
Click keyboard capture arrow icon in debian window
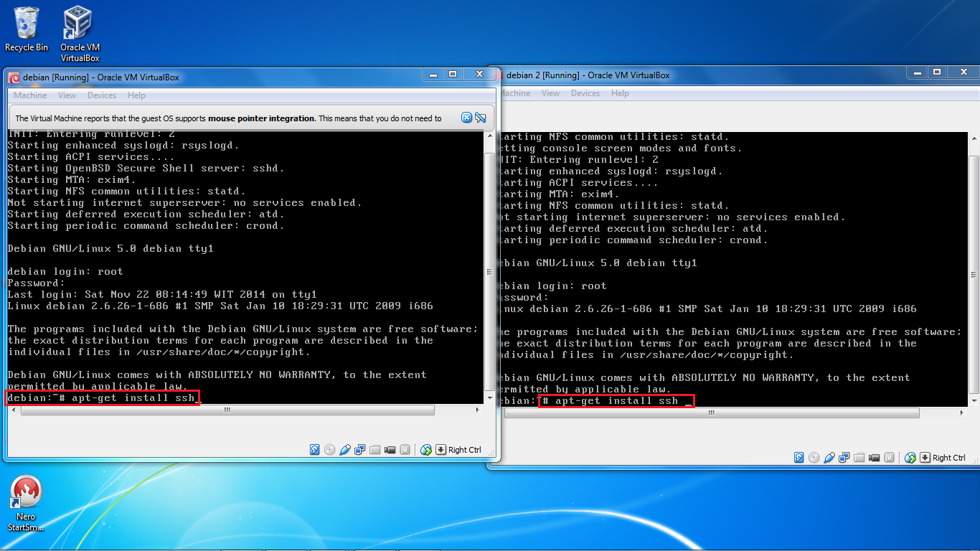[441, 450]
